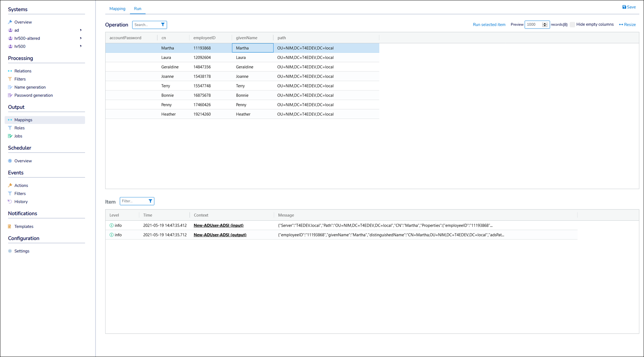
Task: Switch to the Mapping tab
Action: (117, 9)
